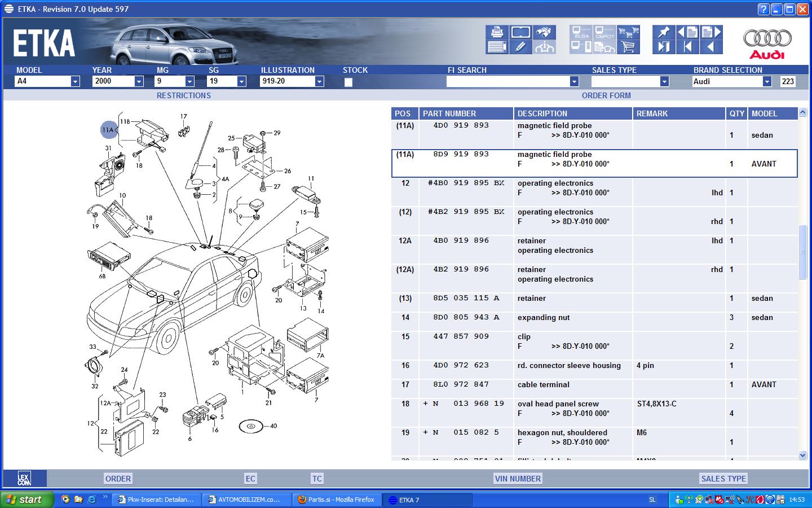The height and width of the screenshot is (508, 812).
Task: Open the Windows start button
Action: point(27,500)
